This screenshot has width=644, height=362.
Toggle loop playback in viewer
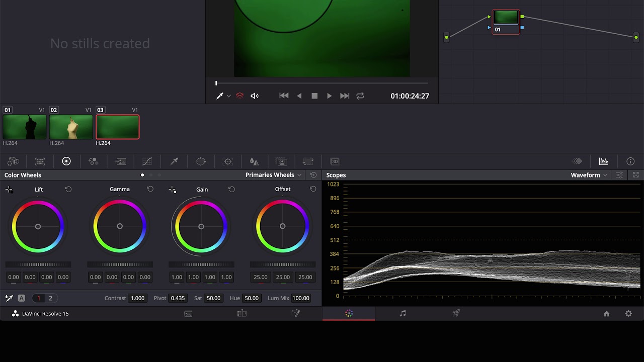click(360, 96)
